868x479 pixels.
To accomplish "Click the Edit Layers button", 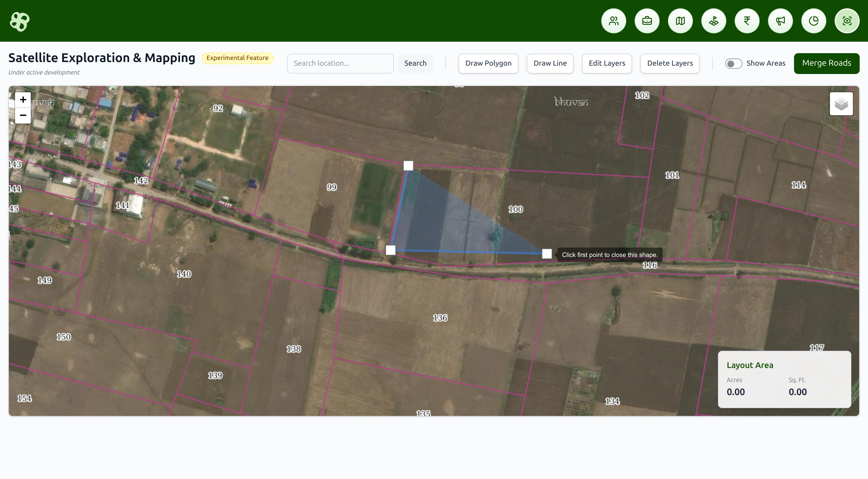I will (x=606, y=63).
